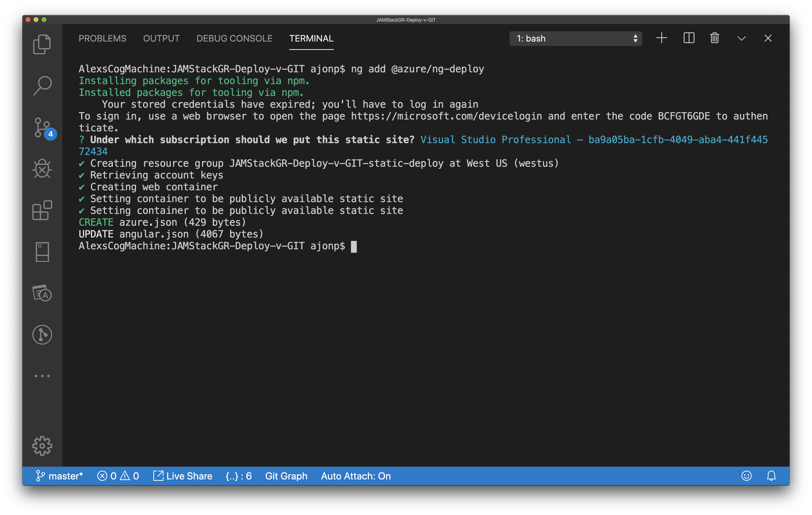Switch to the PROBLEMS tab

(x=102, y=38)
